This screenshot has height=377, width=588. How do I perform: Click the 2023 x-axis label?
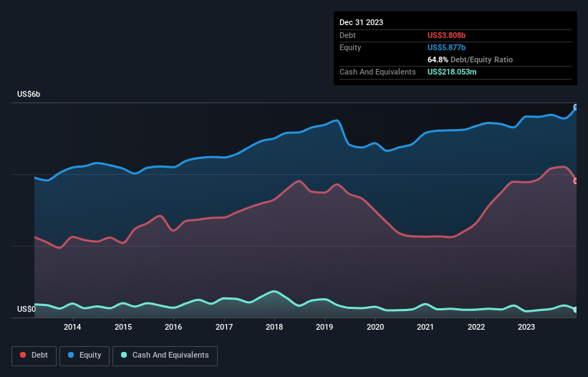click(x=526, y=327)
